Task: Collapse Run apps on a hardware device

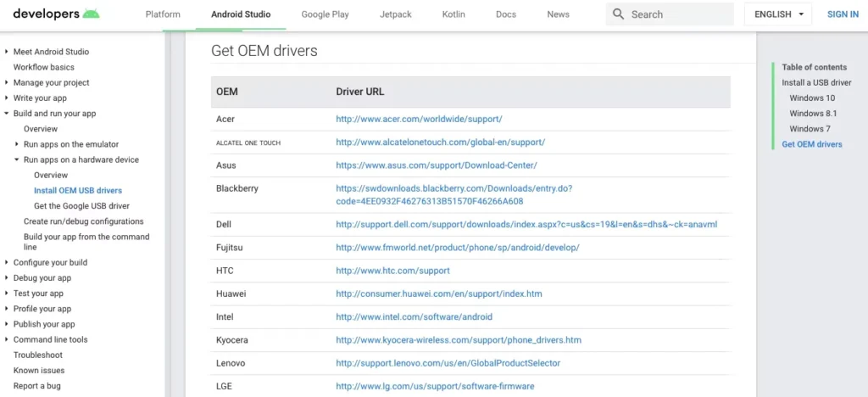Action: point(17,160)
